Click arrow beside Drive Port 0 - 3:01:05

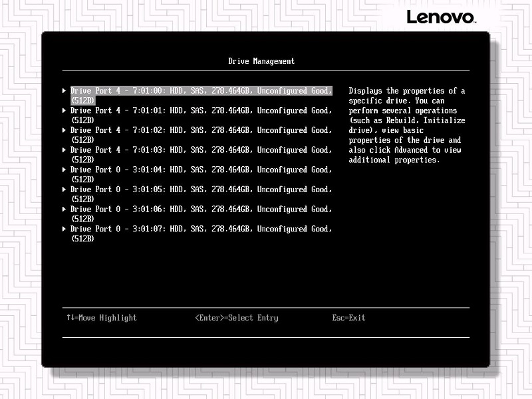pyautogui.click(x=65, y=190)
